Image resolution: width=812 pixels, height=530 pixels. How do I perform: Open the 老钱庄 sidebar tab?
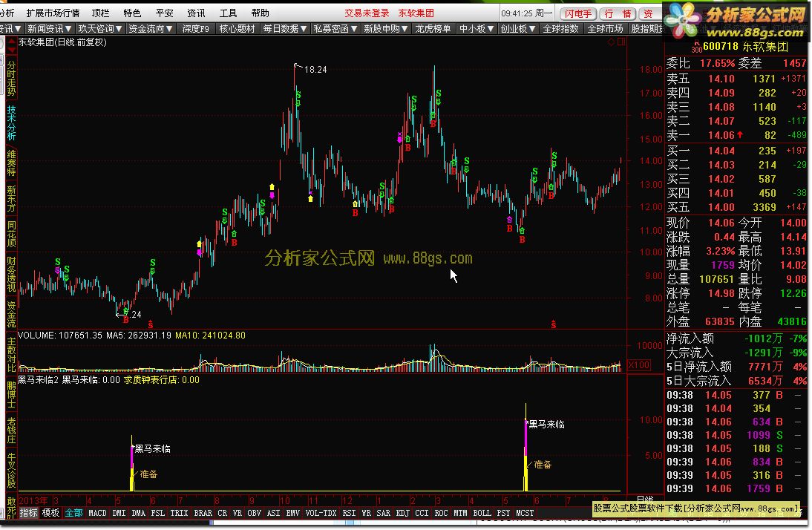click(x=11, y=430)
